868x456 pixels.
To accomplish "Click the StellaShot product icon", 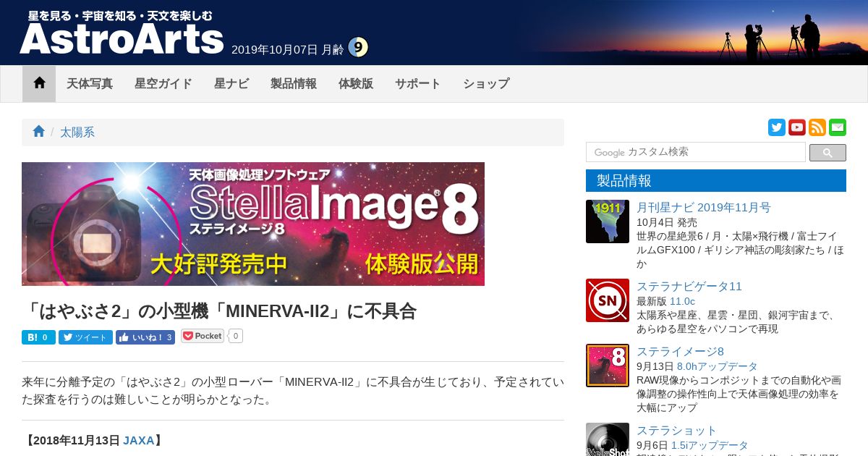I will [x=608, y=439].
